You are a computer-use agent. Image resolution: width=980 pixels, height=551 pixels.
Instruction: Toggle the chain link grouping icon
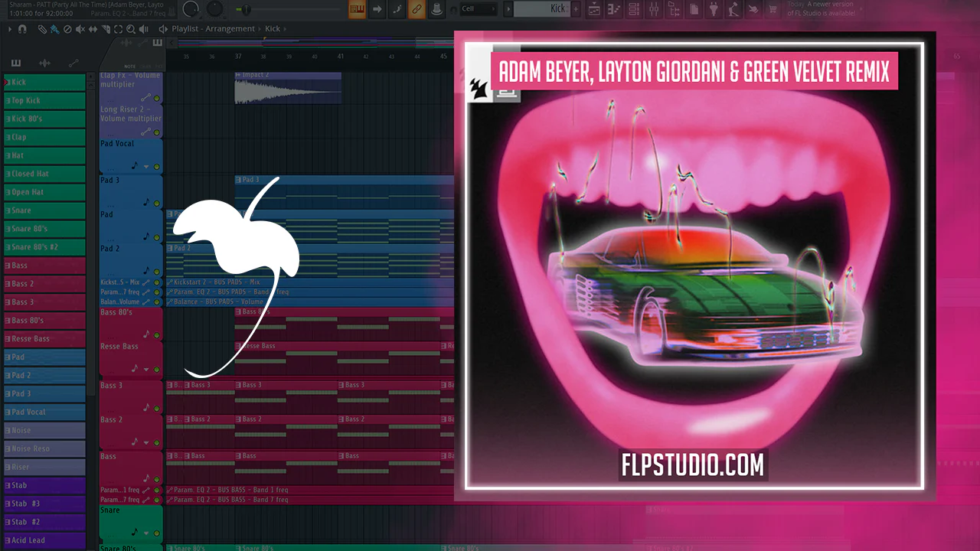[x=416, y=9]
